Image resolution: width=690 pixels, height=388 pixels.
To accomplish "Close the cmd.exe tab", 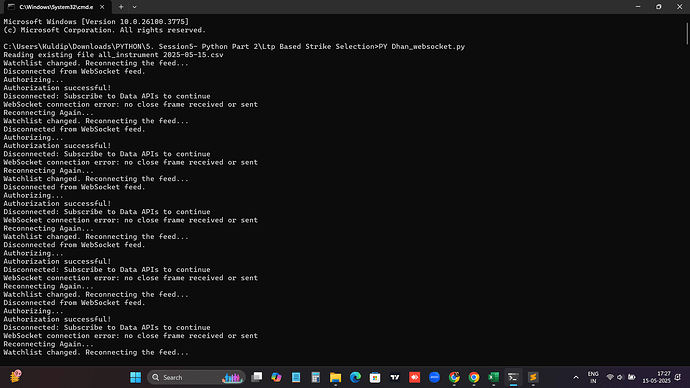I will tap(102, 7).
